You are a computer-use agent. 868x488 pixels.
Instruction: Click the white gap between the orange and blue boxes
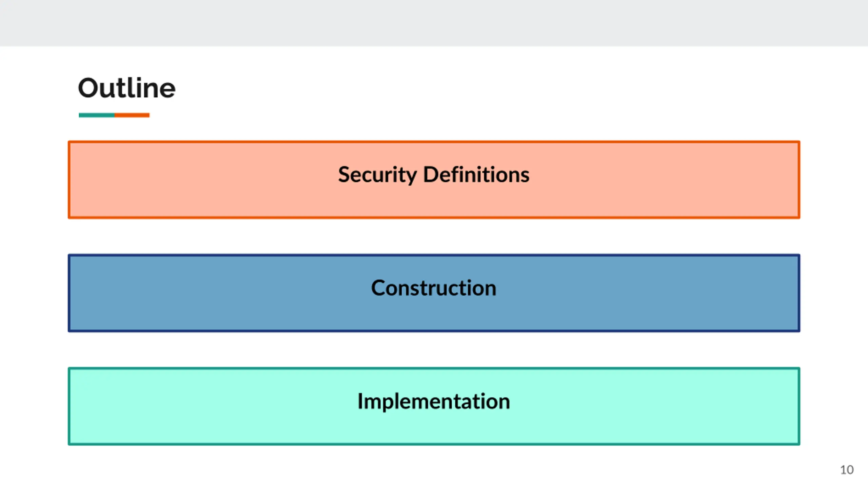coord(434,237)
